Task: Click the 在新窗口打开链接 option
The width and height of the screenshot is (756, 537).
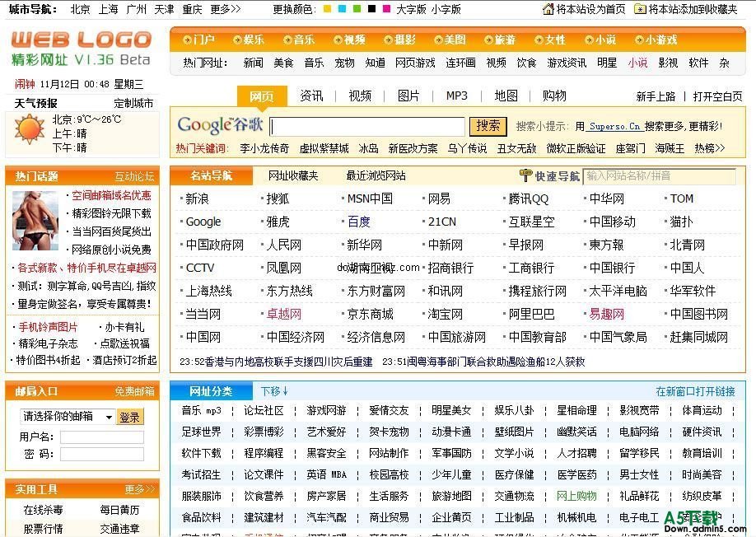Action: click(695, 391)
